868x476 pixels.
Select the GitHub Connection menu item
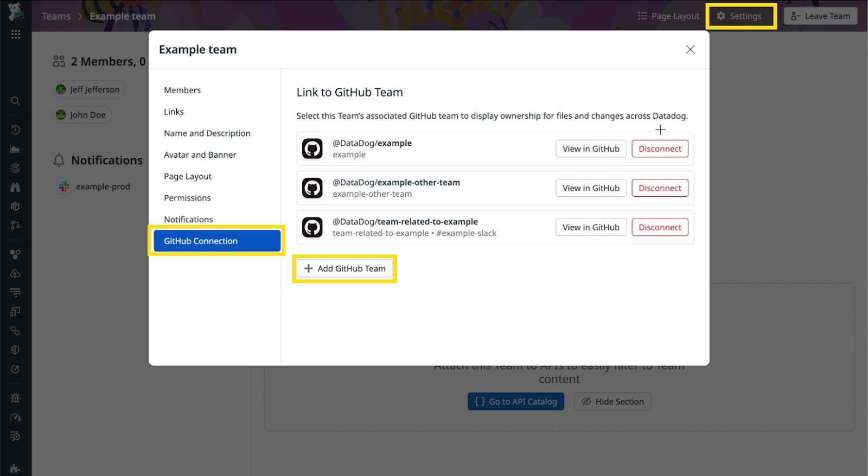pyautogui.click(x=217, y=241)
